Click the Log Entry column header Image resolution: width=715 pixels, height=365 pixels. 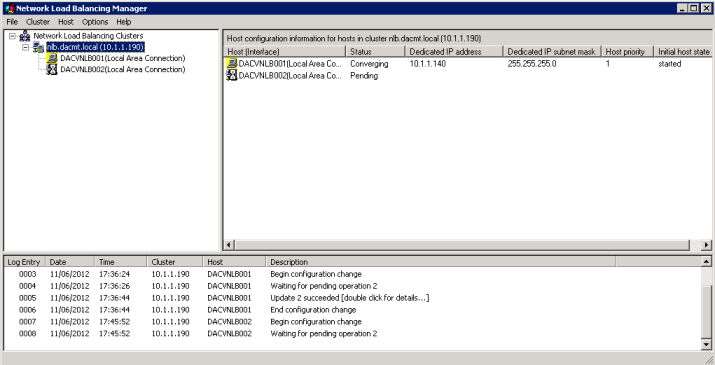pos(24,262)
